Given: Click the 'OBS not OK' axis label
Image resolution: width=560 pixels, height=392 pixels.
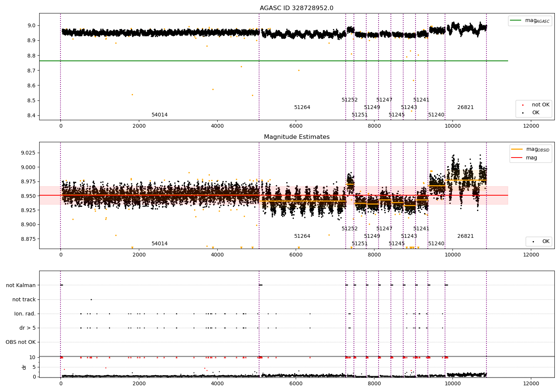Looking at the screenshot, I should [x=21, y=342].
